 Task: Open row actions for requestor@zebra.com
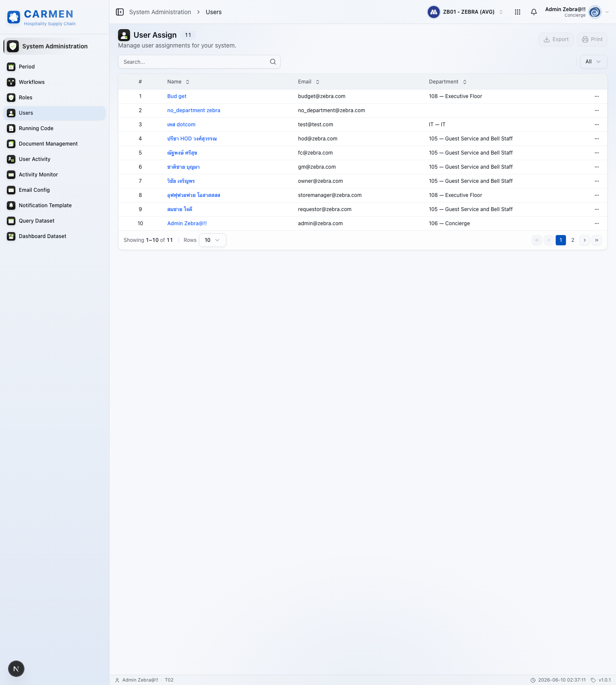597,209
